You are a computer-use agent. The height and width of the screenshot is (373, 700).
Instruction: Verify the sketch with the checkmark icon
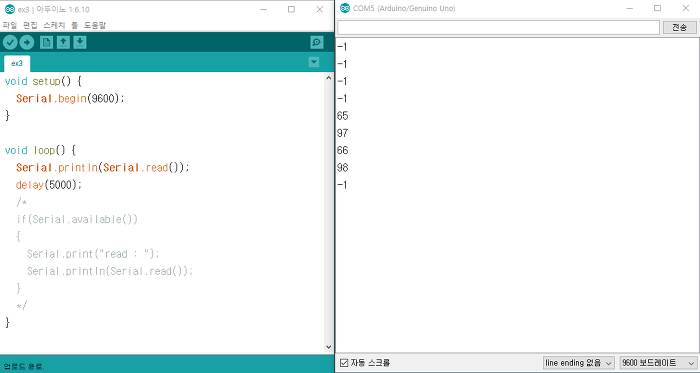[x=10, y=42]
